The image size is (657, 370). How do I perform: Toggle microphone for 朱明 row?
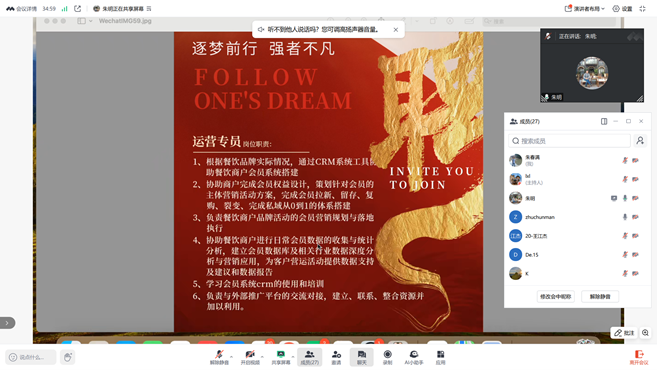tap(625, 198)
